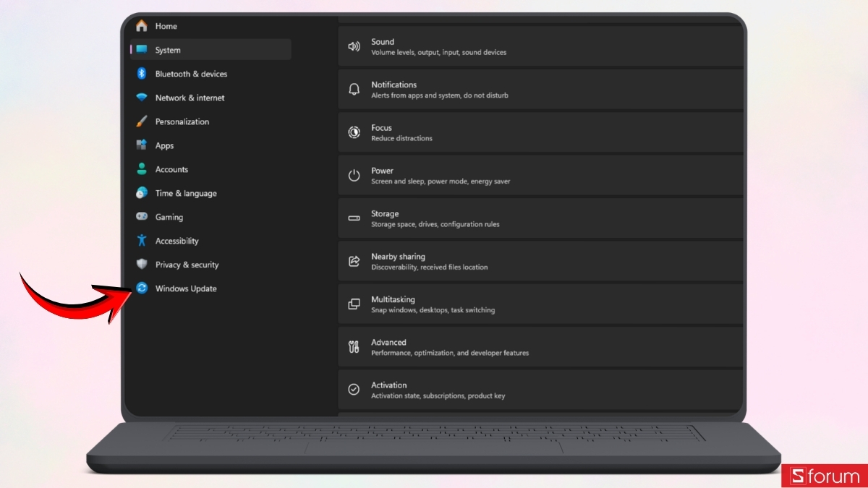Open Time & language settings
Image resolution: width=868 pixels, height=488 pixels.
point(186,193)
